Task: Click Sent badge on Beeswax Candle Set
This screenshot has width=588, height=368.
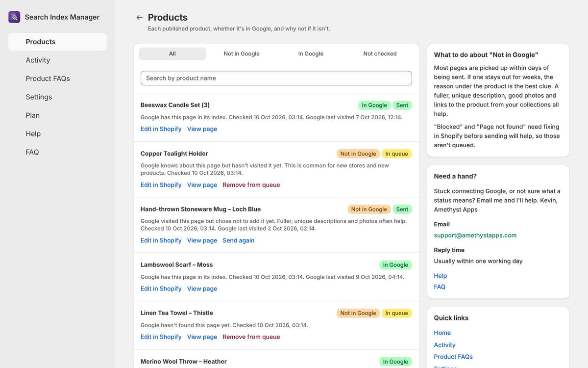Action: click(x=402, y=105)
